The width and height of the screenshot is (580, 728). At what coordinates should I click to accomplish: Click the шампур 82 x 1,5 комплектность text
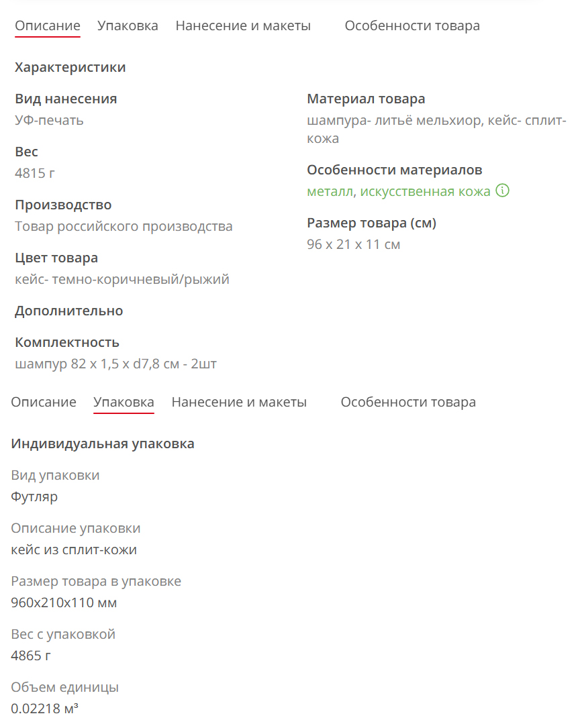tap(115, 364)
